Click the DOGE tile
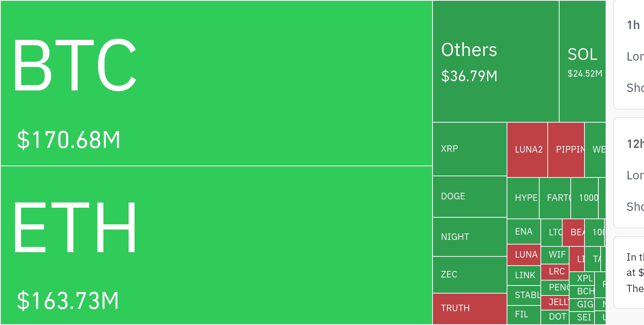 click(x=469, y=197)
